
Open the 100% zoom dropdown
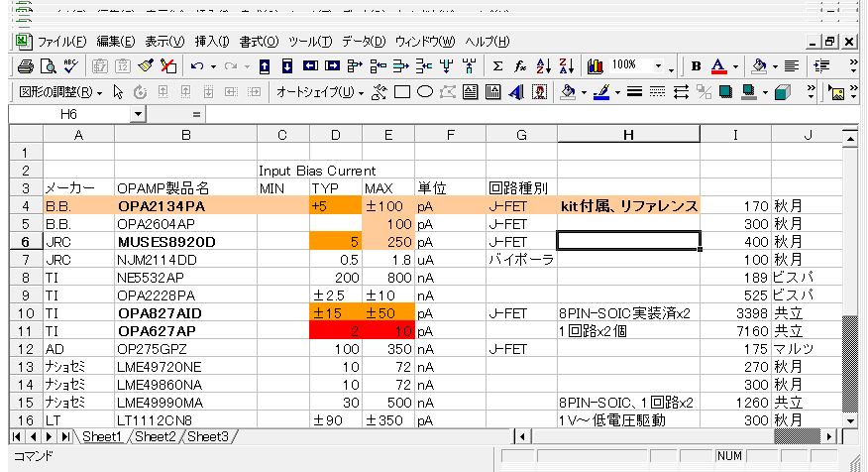tap(658, 66)
